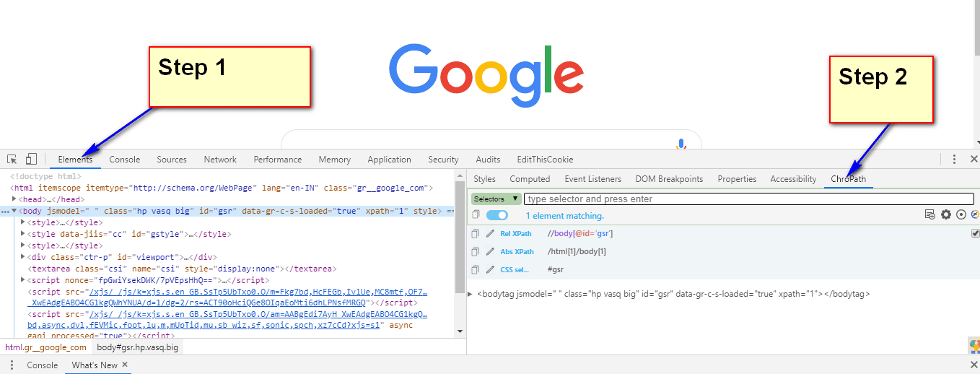Expand the style id="gstyle" node

22,234
